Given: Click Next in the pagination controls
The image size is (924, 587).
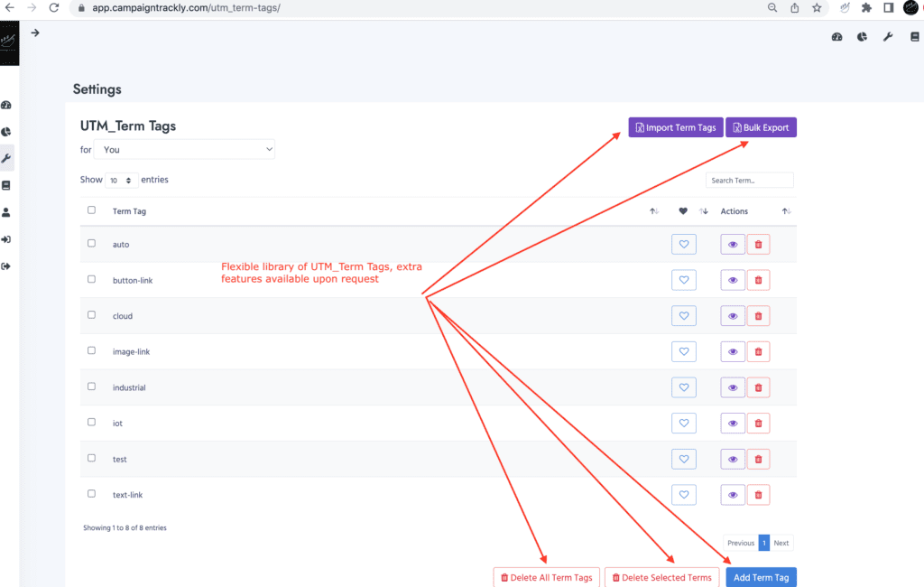Looking at the screenshot, I should tap(781, 543).
